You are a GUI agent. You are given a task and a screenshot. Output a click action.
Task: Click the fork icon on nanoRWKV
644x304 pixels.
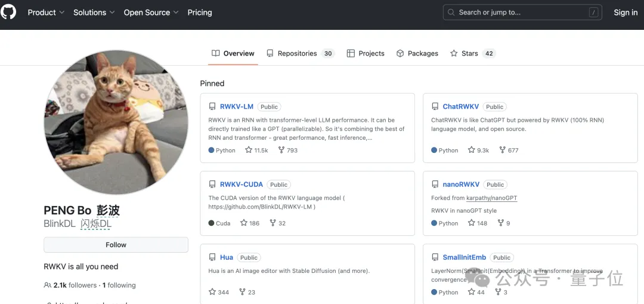(x=500, y=223)
